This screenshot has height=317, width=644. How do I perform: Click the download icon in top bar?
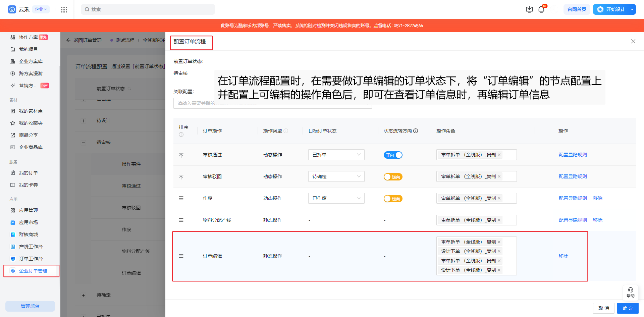(529, 9)
